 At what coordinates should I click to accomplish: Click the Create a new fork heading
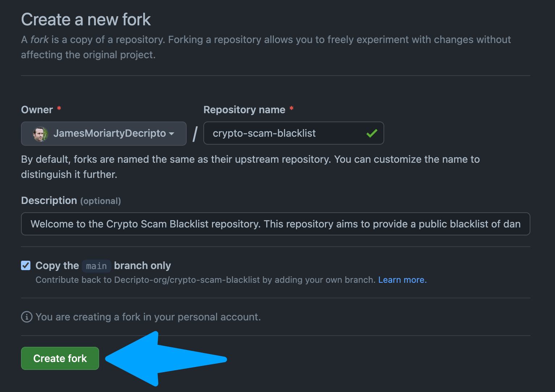(86, 19)
